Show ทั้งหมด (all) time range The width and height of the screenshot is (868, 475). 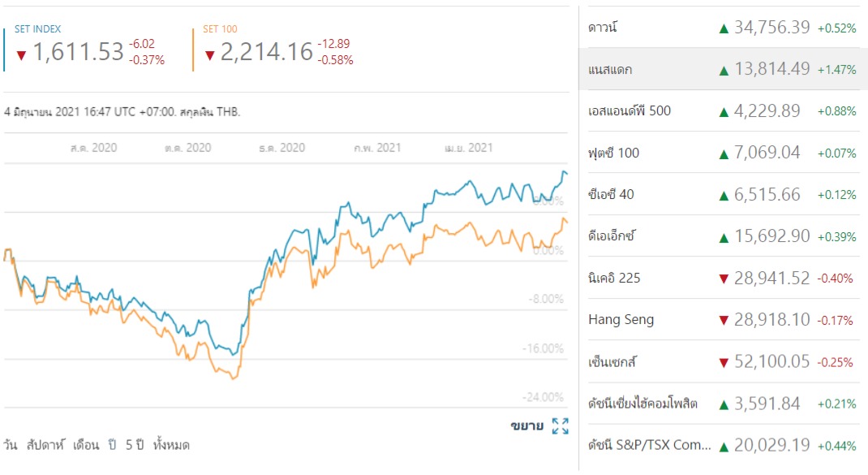171,445
